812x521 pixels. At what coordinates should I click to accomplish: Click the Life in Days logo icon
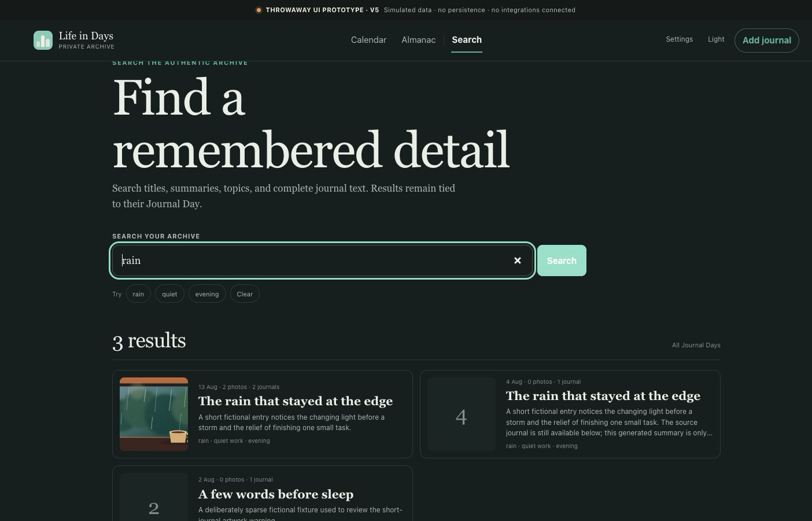43,40
